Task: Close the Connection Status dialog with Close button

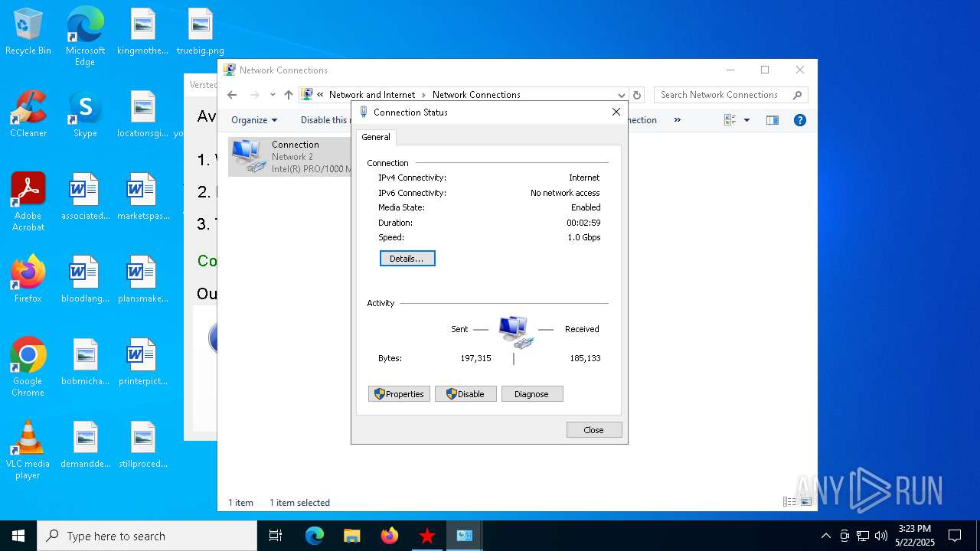Action: point(594,430)
